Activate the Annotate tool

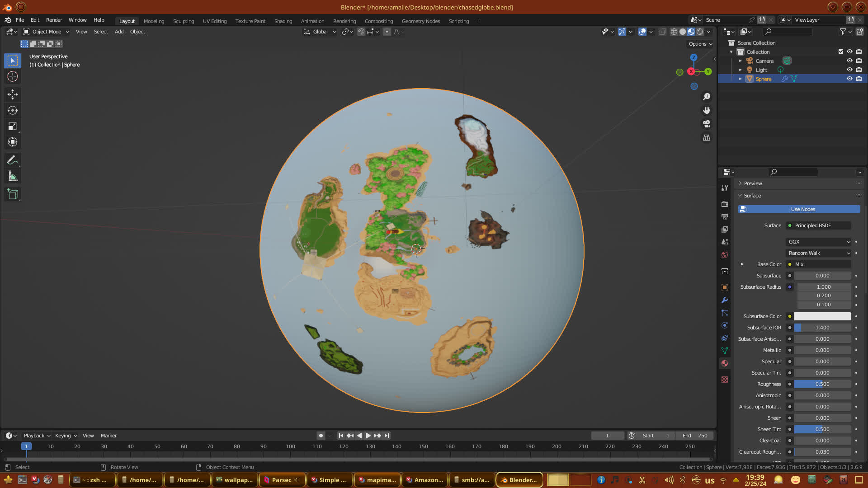tap(13, 160)
